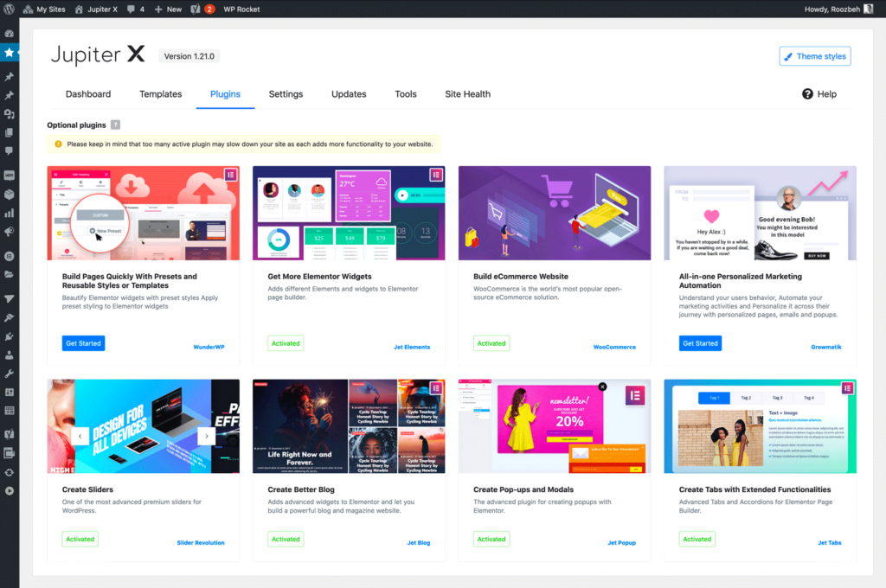Image resolution: width=886 pixels, height=588 pixels.
Task: Expand the My Sites menu
Action: (42, 9)
